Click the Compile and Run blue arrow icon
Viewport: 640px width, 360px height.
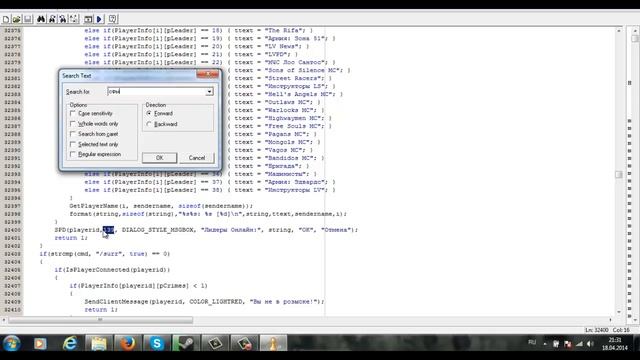coord(99,19)
